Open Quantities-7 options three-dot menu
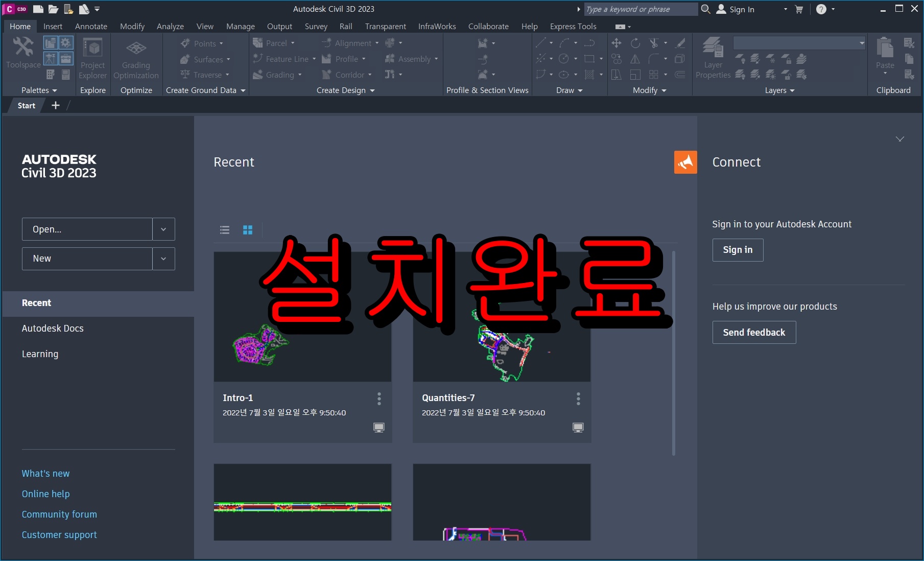The image size is (924, 561). [578, 399]
